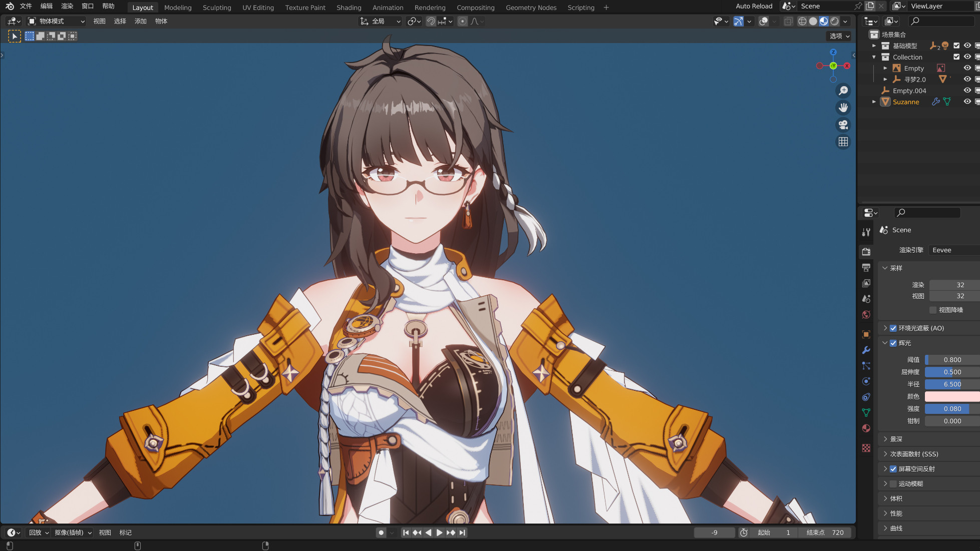
Task: Click the hand pan view icon
Action: pos(843,108)
